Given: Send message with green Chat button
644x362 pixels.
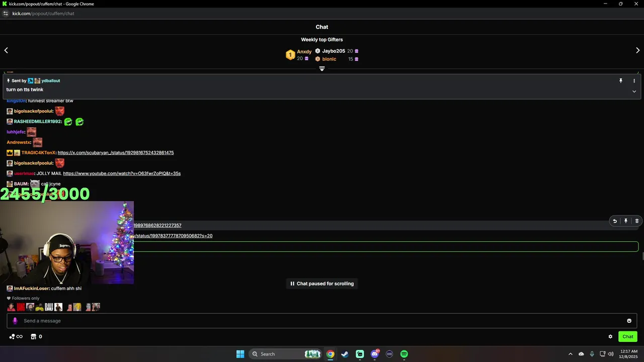Looking at the screenshot, I should click(x=628, y=337).
